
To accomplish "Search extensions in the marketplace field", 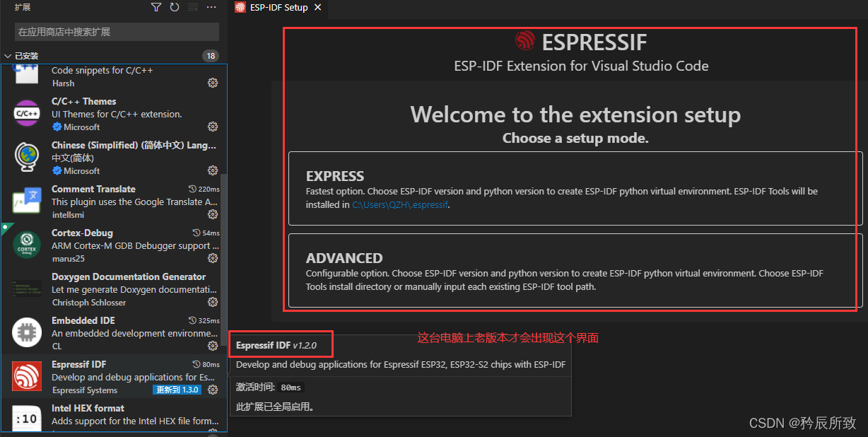I will click(117, 32).
